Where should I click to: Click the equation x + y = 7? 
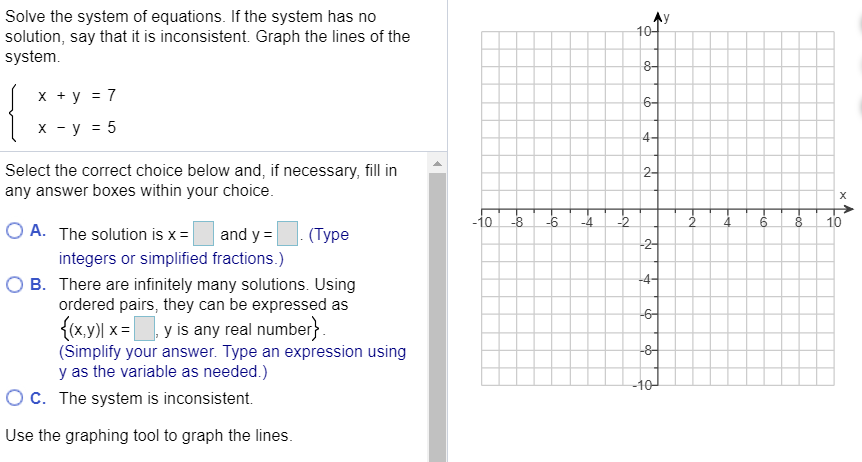point(77,96)
